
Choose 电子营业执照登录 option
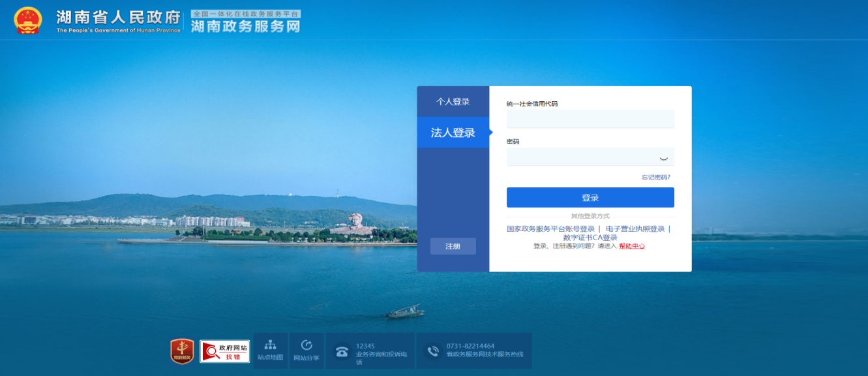(x=635, y=229)
